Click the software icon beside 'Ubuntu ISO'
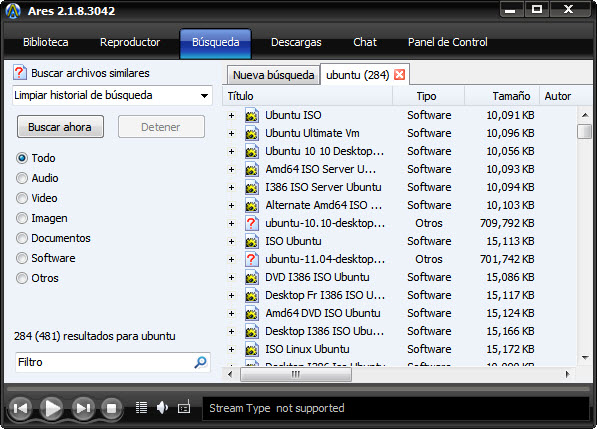This screenshot has height=429, width=597. click(x=252, y=115)
